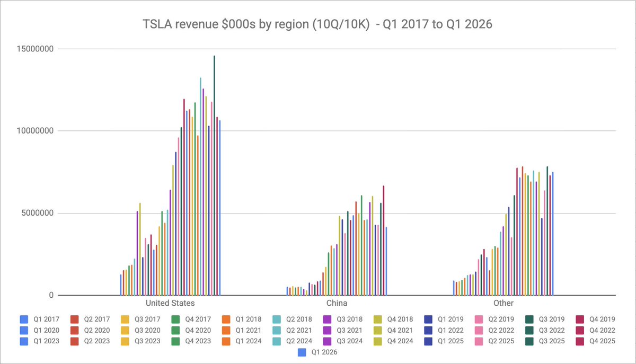636x364 pixels.
Task: Select the 'Q2 2023' legend label
Action: [96, 341]
